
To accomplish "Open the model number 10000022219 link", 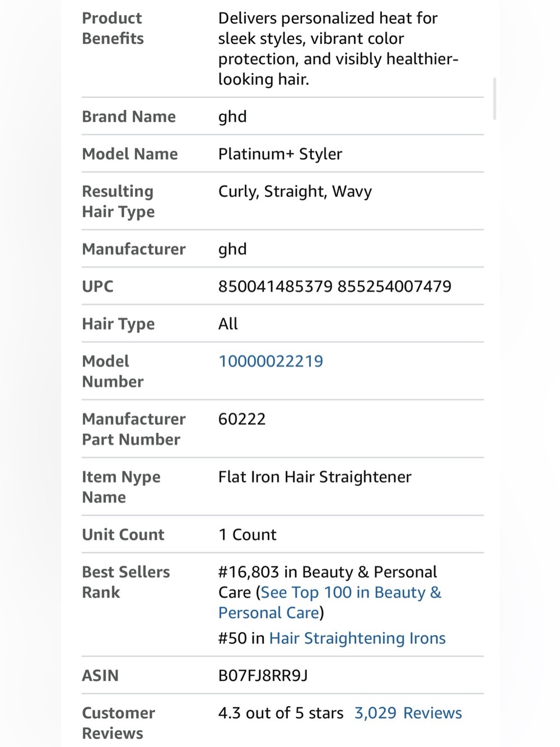I will (270, 361).
